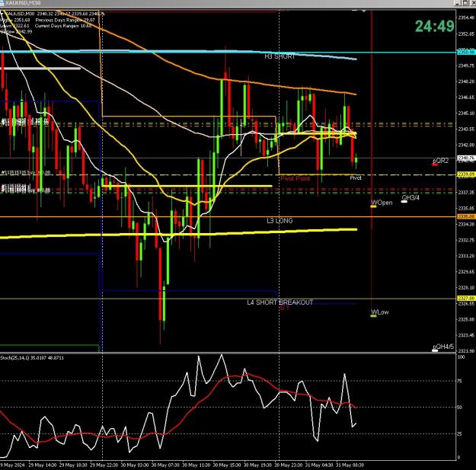This screenshot has height=470, width=476.
Task: Click the green 24:49 candle countdown timer
Action: [x=434, y=26]
